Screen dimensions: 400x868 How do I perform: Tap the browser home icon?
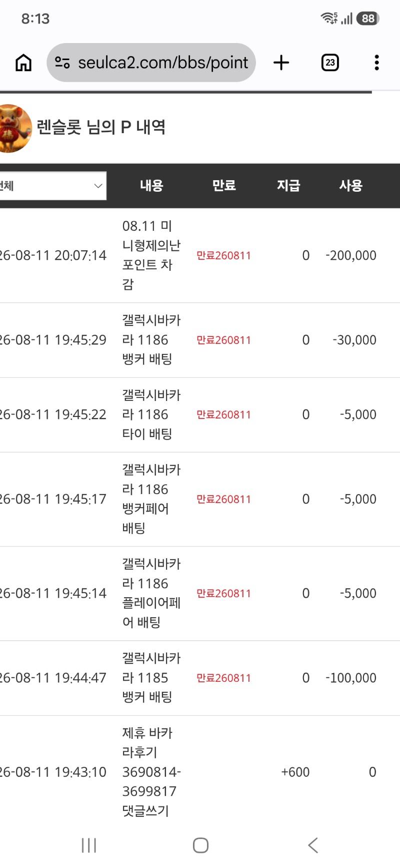pyautogui.click(x=23, y=63)
